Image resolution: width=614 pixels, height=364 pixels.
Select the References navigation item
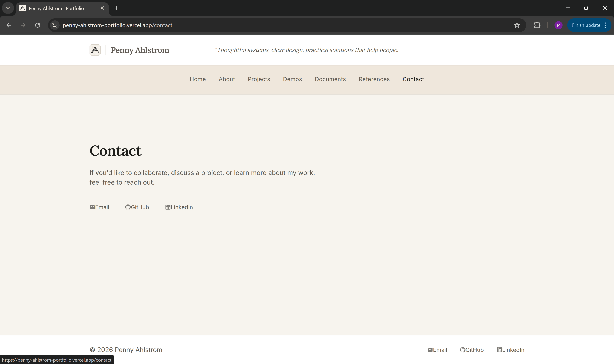pyautogui.click(x=374, y=79)
